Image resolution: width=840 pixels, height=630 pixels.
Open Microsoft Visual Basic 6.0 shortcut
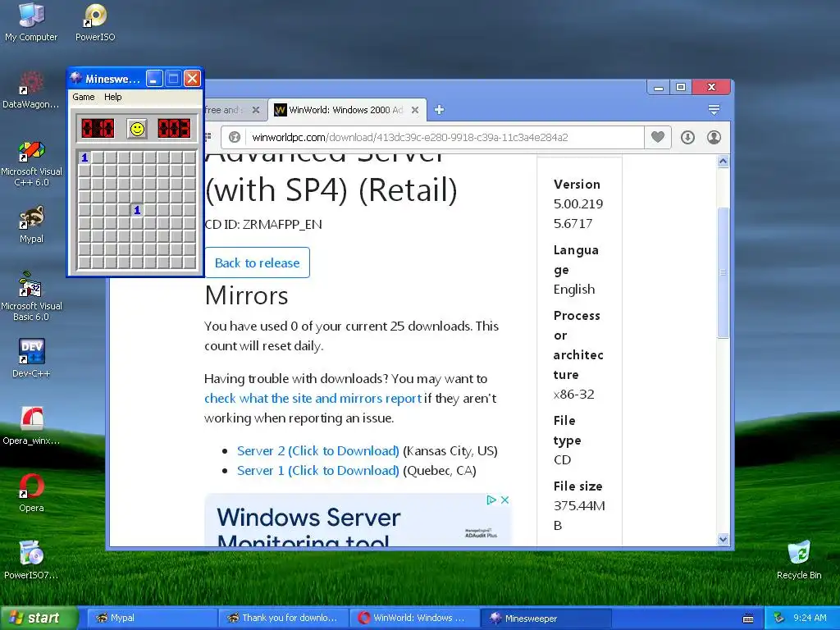pyautogui.click(x=31, y=297)
